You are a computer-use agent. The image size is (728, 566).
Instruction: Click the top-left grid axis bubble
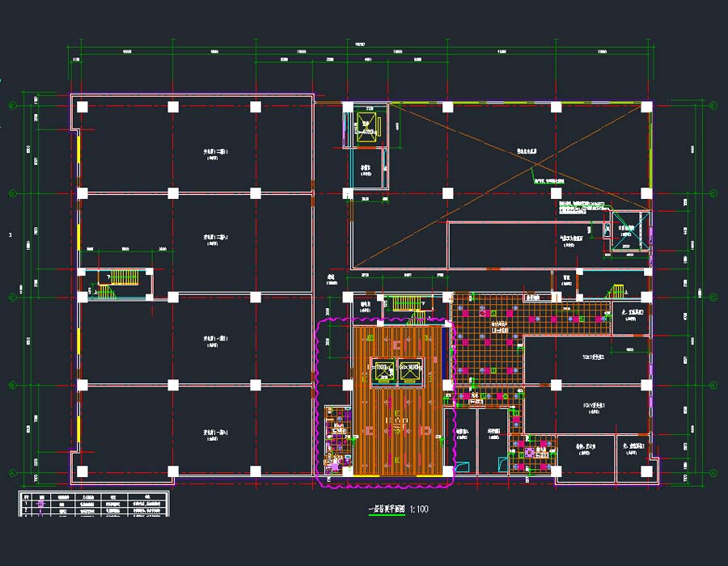tap(13, 106)
